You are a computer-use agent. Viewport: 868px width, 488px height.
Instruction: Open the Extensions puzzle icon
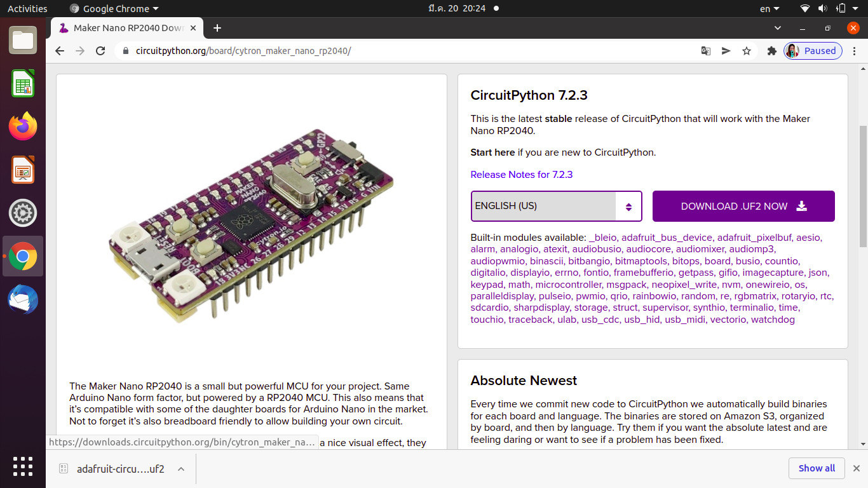coord(772,51)
